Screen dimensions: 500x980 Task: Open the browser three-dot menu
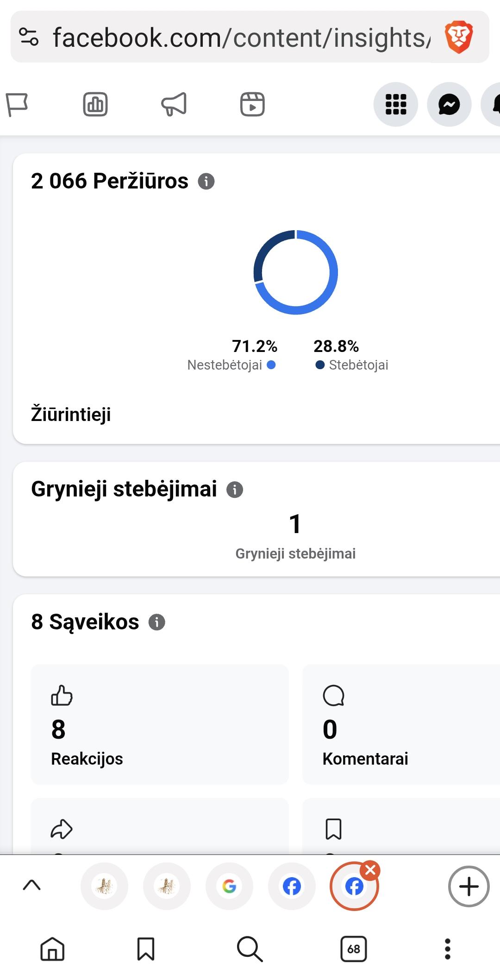(447, 949)
